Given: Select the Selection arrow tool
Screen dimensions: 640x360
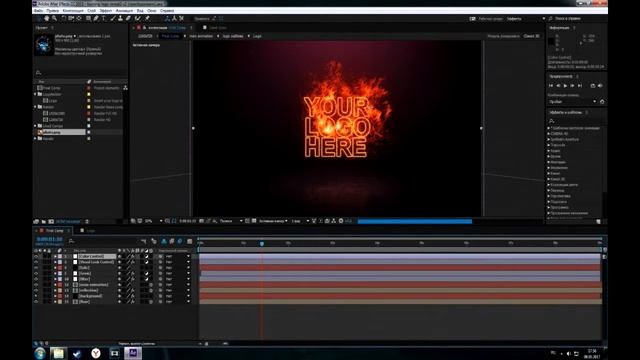Looking at the screenshot, I should [39, 18].
